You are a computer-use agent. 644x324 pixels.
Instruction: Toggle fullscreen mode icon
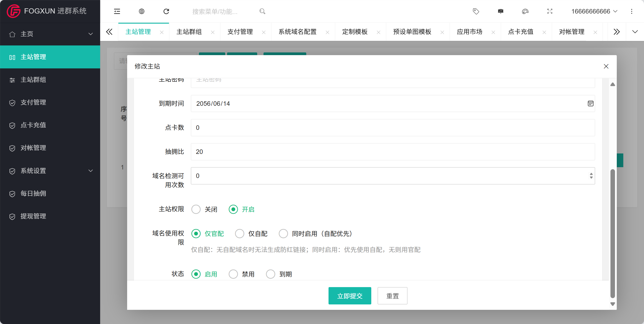tap(550, 11)
